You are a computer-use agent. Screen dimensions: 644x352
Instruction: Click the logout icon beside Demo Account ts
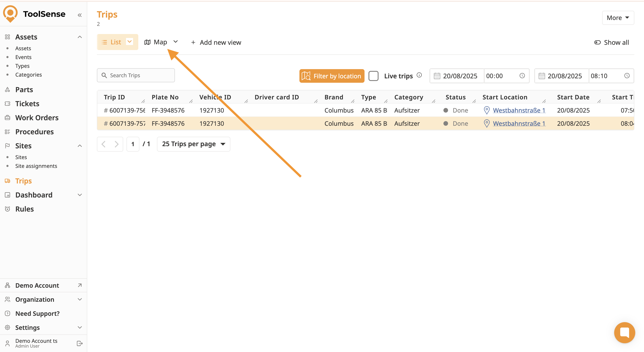(80, 343)
